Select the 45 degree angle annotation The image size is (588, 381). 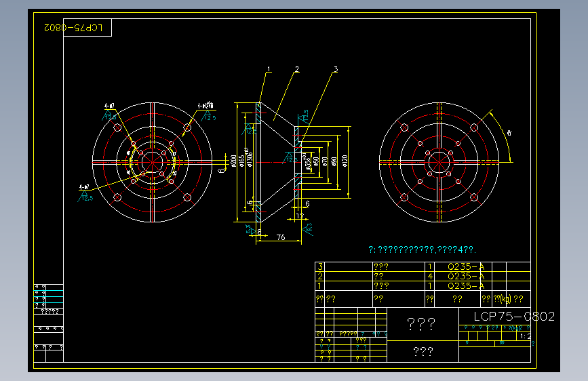click(x=509, y=133)
